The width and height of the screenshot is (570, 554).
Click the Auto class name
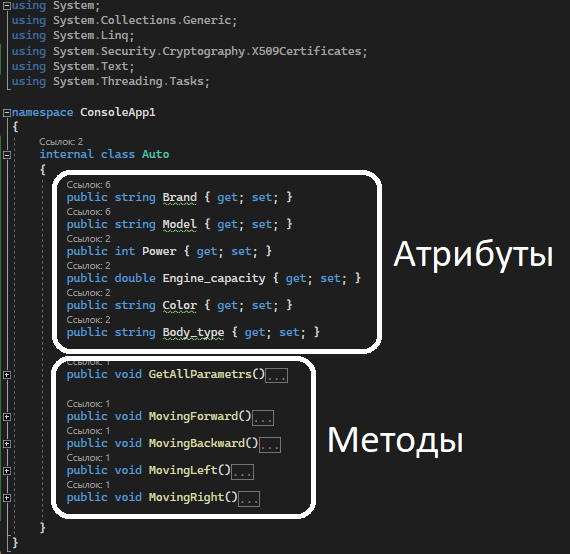coord(156,154)
